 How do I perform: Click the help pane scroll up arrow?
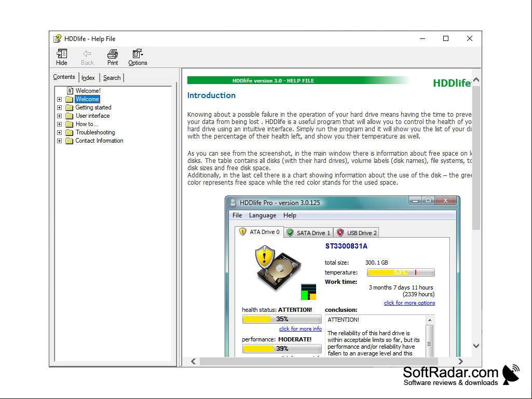click(x=476, y=80)
